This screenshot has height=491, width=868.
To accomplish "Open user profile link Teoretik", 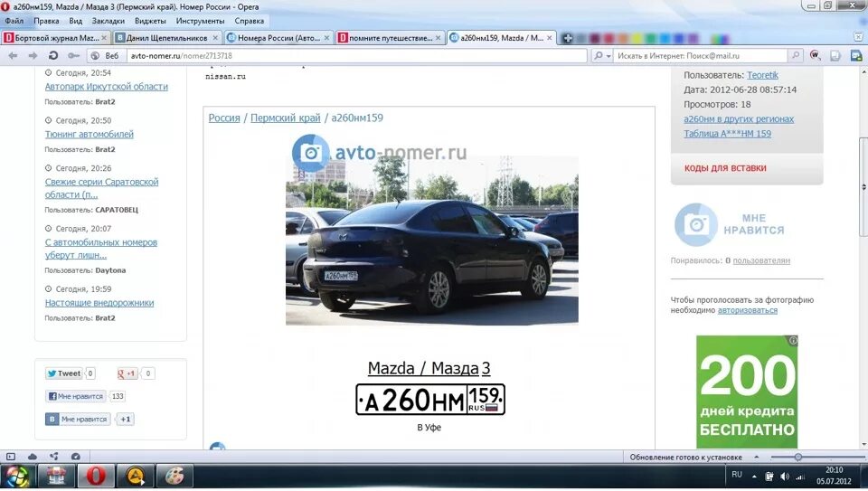I will 762,75.
